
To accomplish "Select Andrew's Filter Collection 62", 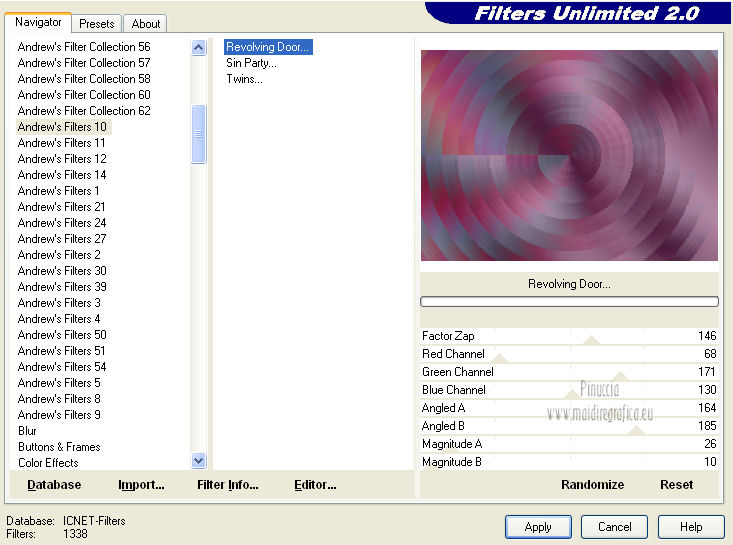I will [x=84, y=111].
